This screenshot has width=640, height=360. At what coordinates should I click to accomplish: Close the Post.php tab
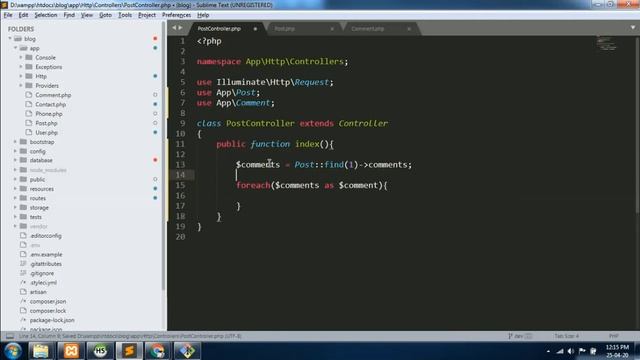pos(332,29)
